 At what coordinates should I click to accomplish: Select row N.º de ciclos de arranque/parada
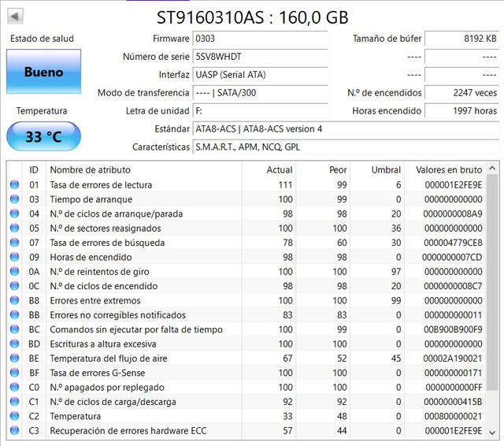point(246,214)
